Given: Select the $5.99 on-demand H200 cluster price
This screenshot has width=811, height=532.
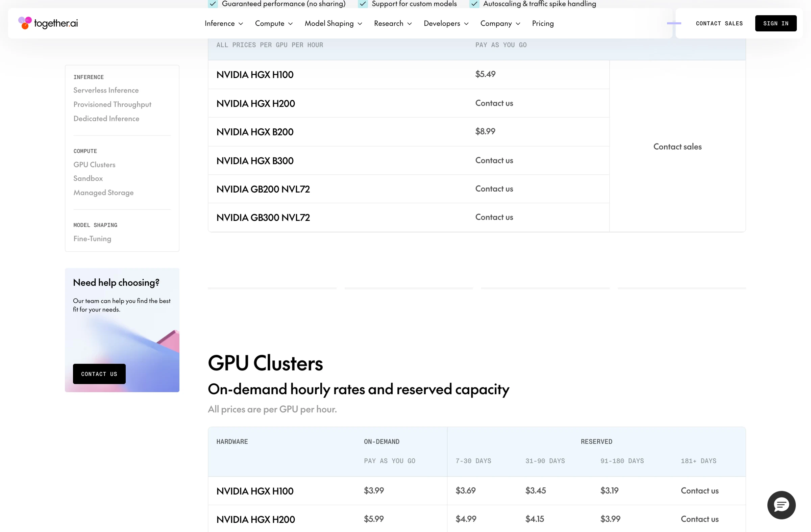Looking at the screenshot, I should point(374,519).
